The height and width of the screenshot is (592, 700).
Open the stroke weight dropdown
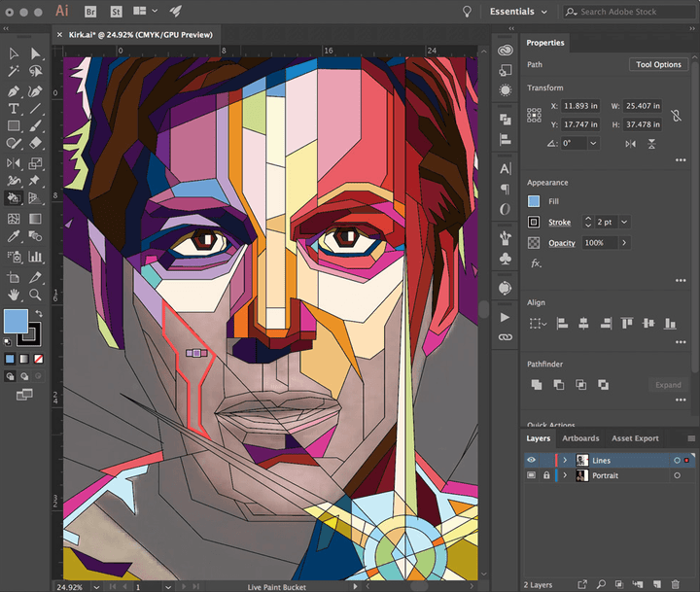pos(624,222)
